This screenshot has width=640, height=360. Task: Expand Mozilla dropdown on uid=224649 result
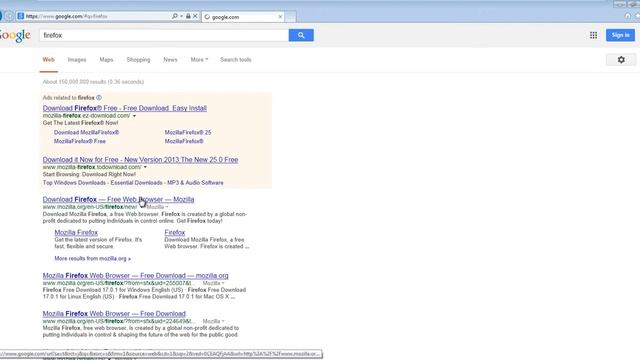(213, 321)
